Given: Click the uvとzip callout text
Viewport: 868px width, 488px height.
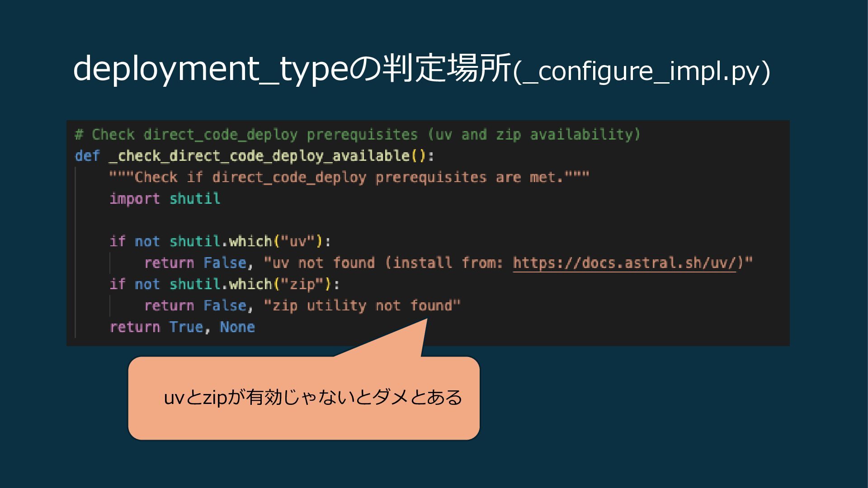Looking at the screenshot, I should [313, 398].
